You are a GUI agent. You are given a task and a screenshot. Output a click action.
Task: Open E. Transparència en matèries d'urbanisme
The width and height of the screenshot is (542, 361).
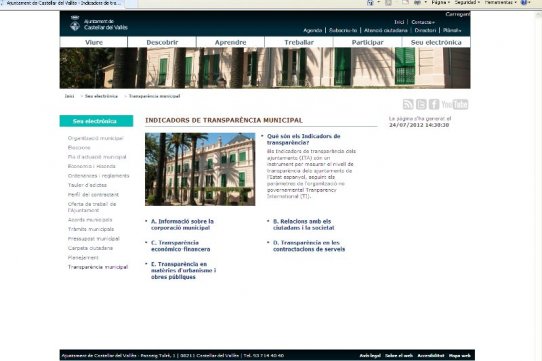tap(183, 270)
